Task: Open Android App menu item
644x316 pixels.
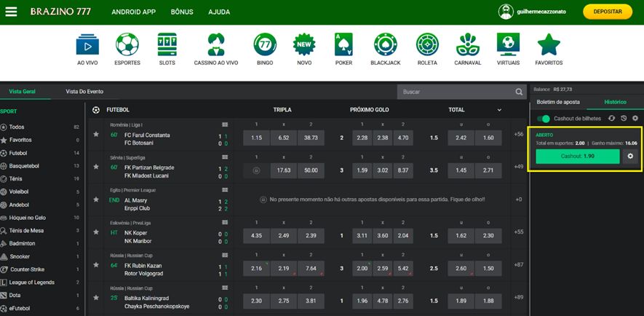Action: (x=133, y=12)
